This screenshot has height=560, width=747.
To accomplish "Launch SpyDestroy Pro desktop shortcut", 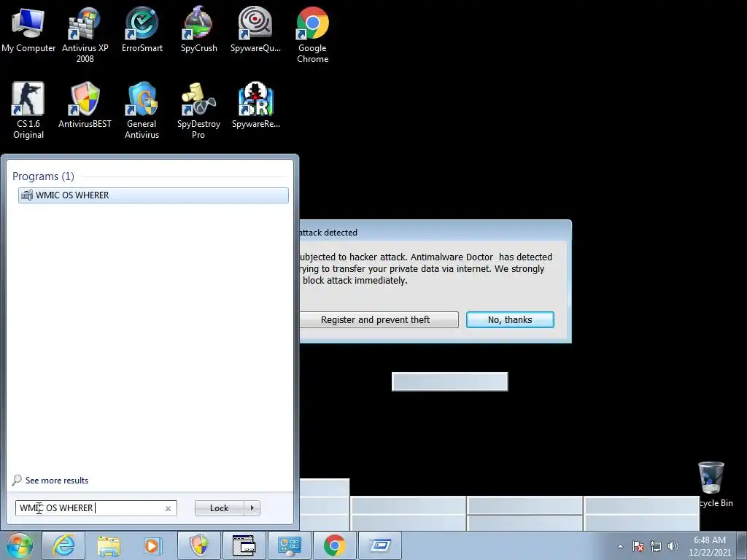I will point(198,111).
